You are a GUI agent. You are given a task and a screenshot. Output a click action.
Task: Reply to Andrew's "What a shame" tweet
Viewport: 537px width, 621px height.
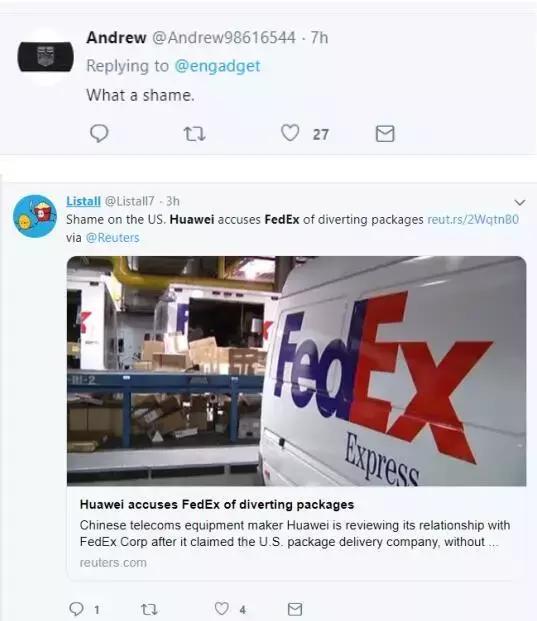pyautogui.click(x=99, y=133)
